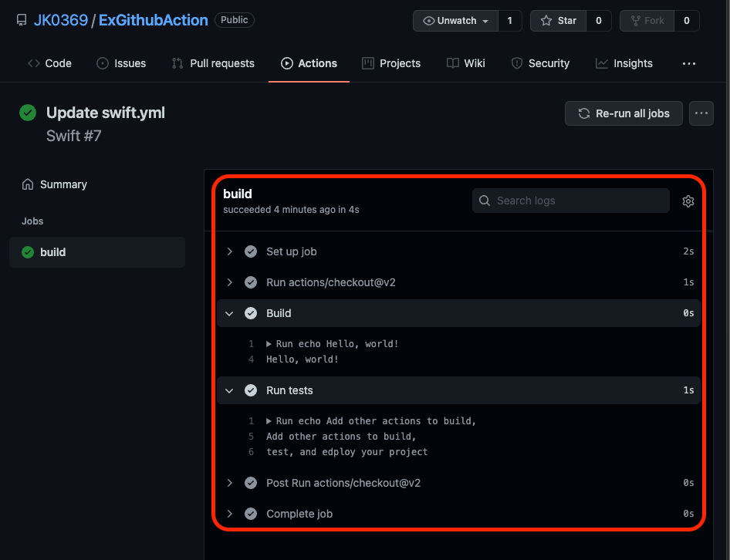Click the watchers count 1
The width and height of the screenshot is (730, 560).
coord(510,21)
